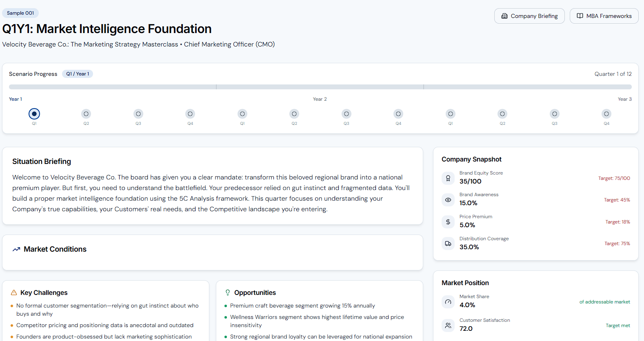Viewport: 644px width, 341px height.
Task: Click the Key Challenges warning triangle icon
Action: [14, 293]
